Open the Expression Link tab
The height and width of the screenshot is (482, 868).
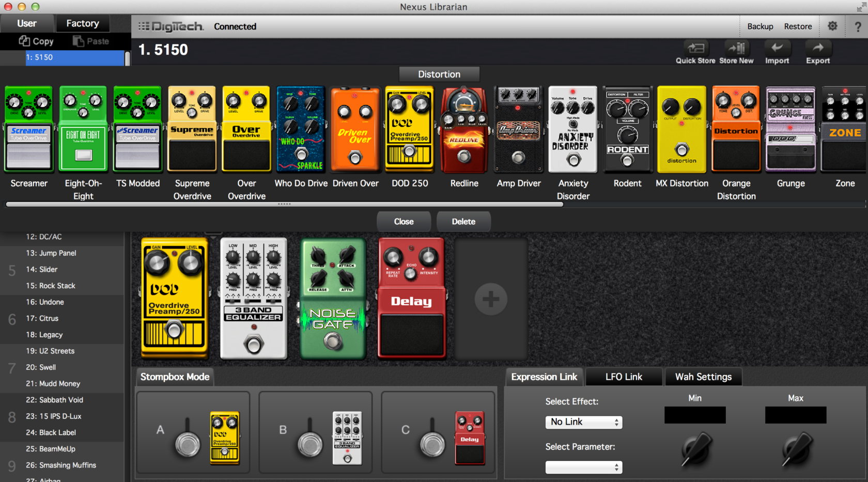pyautogui.click(x=544, y=377)
